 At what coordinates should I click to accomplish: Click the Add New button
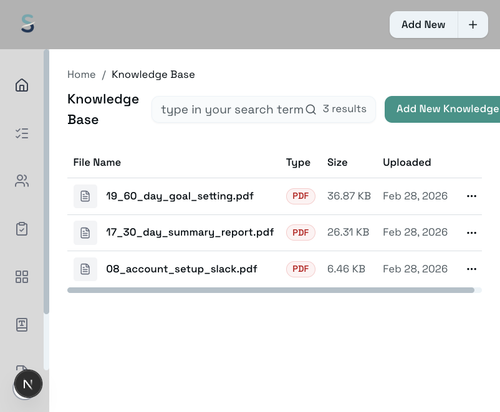coord(424,25)
